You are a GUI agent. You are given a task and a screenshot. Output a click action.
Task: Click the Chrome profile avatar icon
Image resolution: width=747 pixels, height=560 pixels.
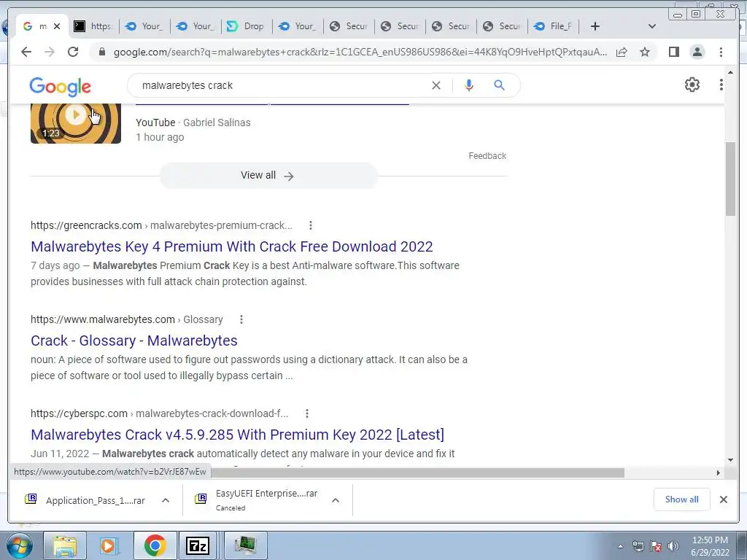point(697,52)
